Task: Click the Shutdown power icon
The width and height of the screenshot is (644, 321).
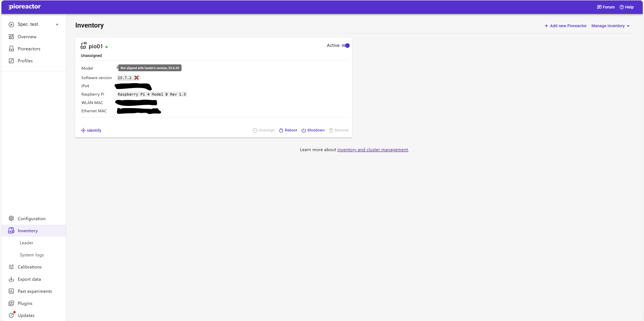Action: [303, 130]
